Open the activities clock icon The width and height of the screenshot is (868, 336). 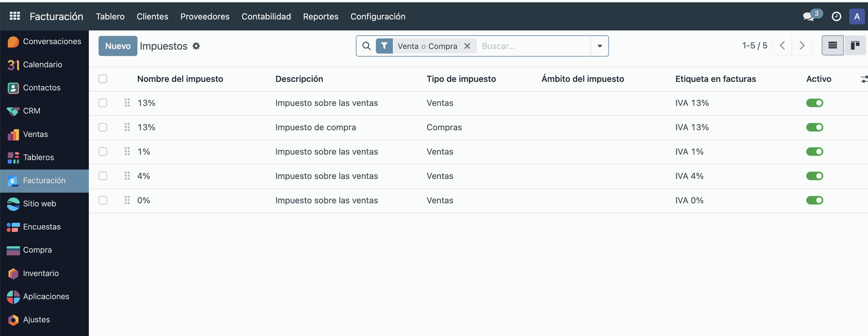[836, 16]
